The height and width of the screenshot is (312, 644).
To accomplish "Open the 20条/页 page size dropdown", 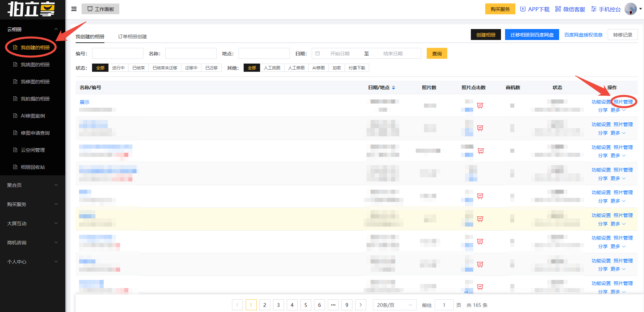I will [394, 305].
